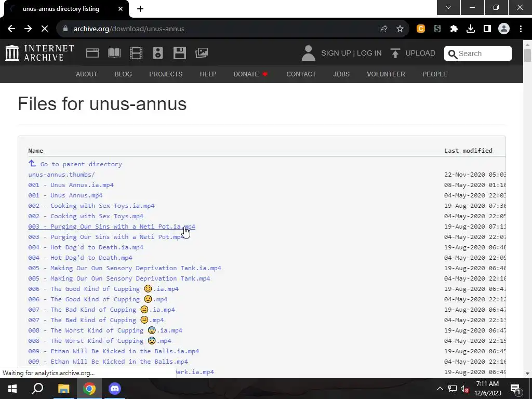
Task: Open 001 - Unus Annus.ia.mp4
Action: [71, 185]
